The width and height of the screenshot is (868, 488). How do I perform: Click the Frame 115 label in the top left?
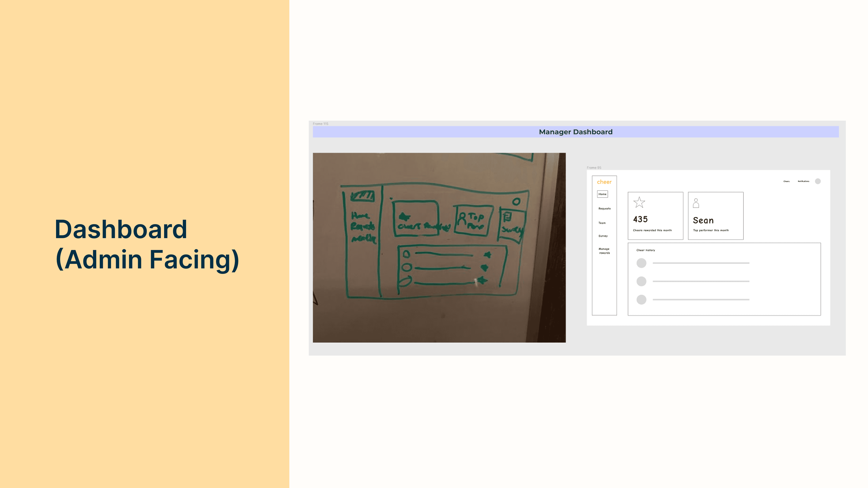coord(321,124)
